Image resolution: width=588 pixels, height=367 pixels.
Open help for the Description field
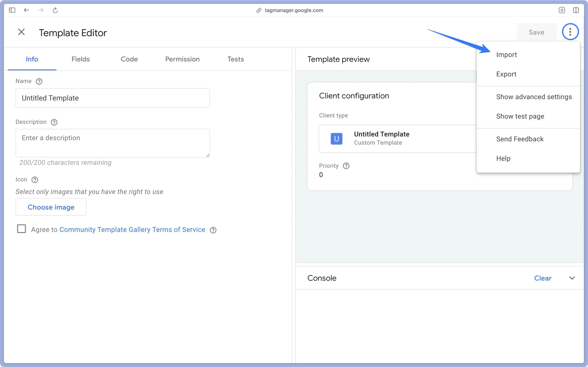pos(54,122)
